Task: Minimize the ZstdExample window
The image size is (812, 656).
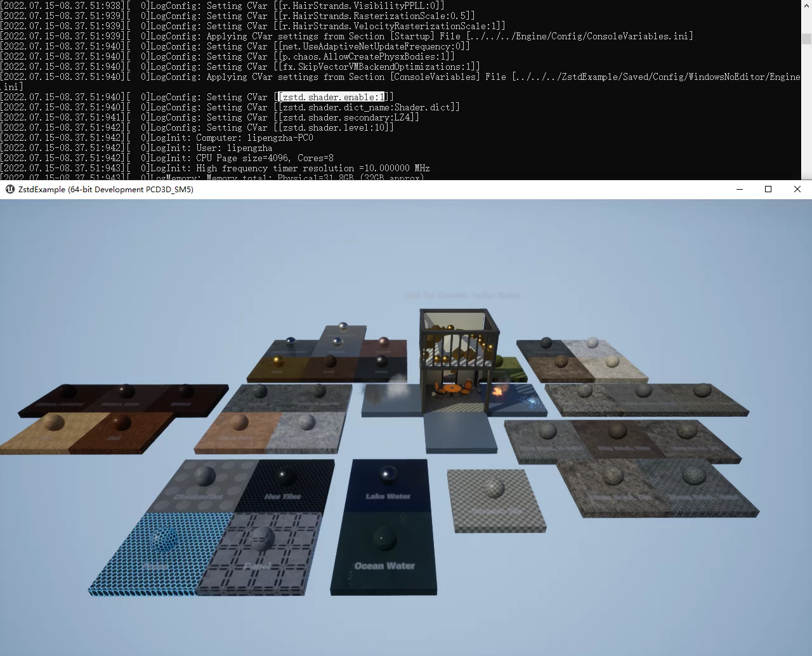Action: click(740, 189)
